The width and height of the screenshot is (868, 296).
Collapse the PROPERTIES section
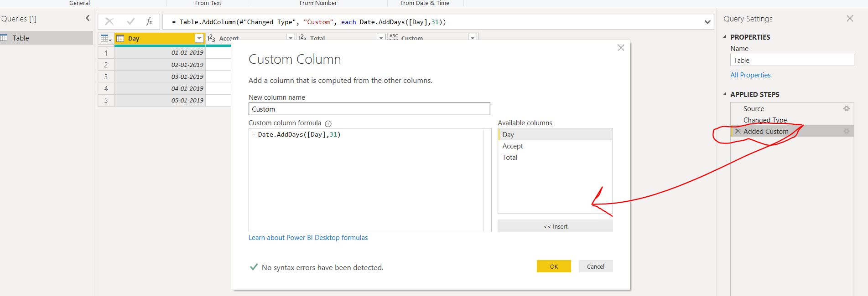tap(725, 37)
